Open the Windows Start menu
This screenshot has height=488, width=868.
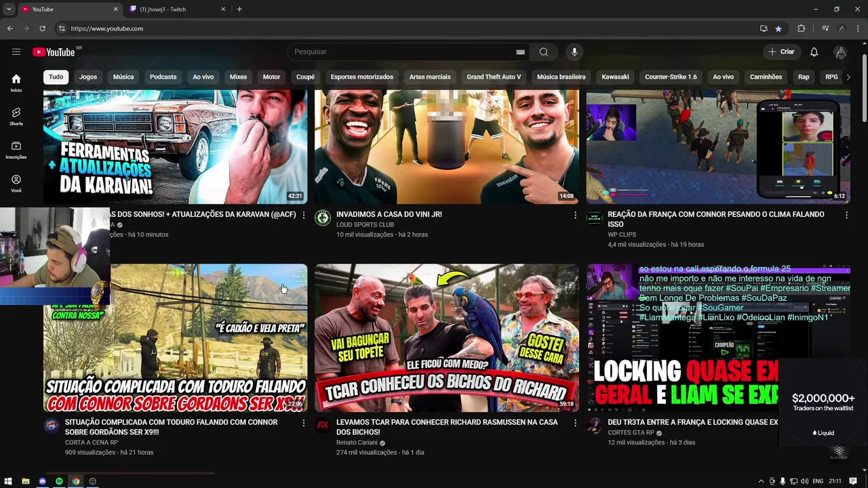tap(9, 481)
